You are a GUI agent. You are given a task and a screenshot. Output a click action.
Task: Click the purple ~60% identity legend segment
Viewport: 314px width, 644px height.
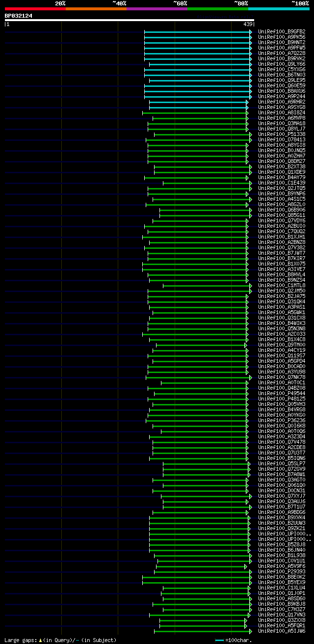[157, 9]
